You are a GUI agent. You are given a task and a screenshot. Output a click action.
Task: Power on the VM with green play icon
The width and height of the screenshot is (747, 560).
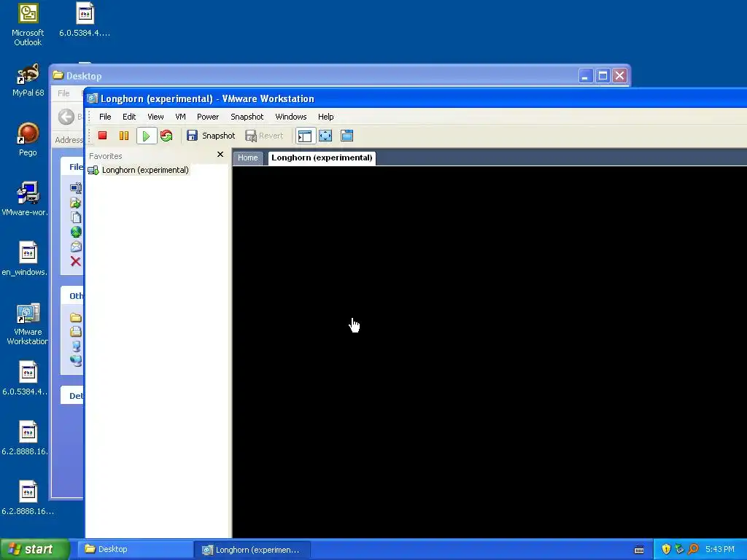pos(146,136)
